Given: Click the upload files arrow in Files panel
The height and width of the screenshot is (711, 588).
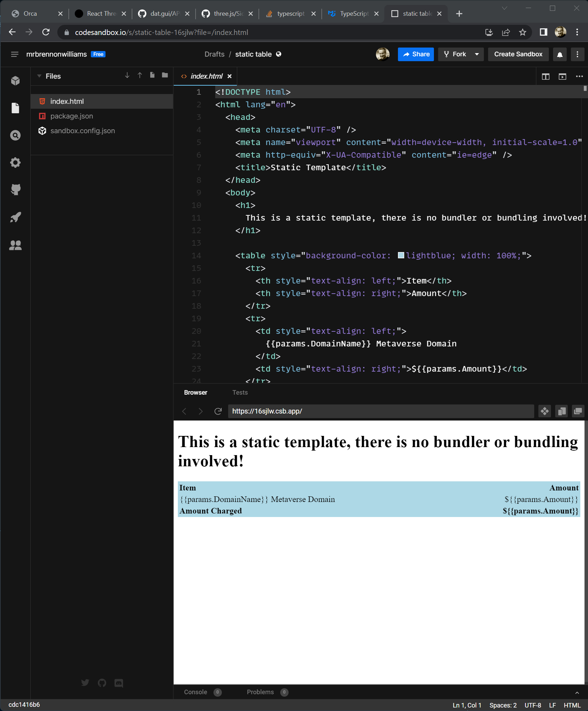Looking at the screenshot, I should [x=140, y=75].
